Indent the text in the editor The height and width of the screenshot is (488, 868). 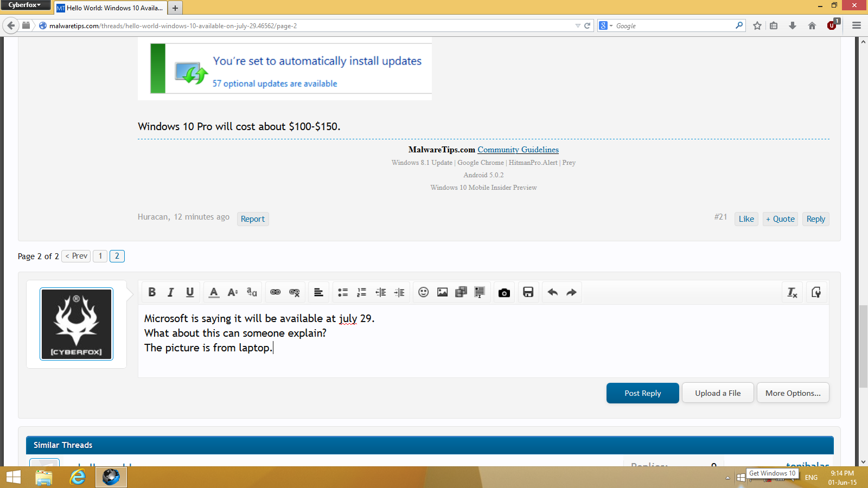[x=400, y=292]
